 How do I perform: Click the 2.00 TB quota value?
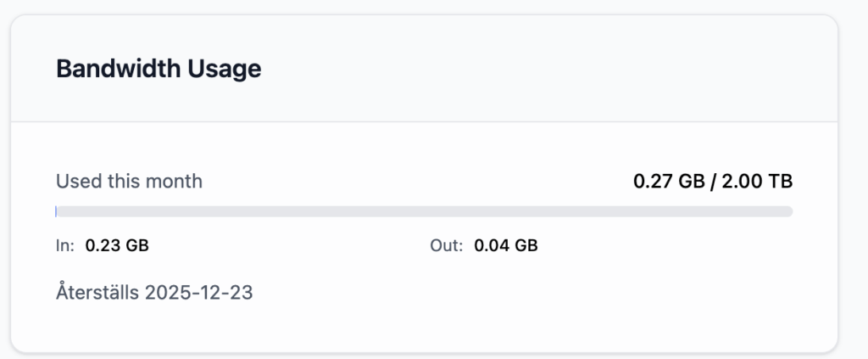tap(757, 181)
